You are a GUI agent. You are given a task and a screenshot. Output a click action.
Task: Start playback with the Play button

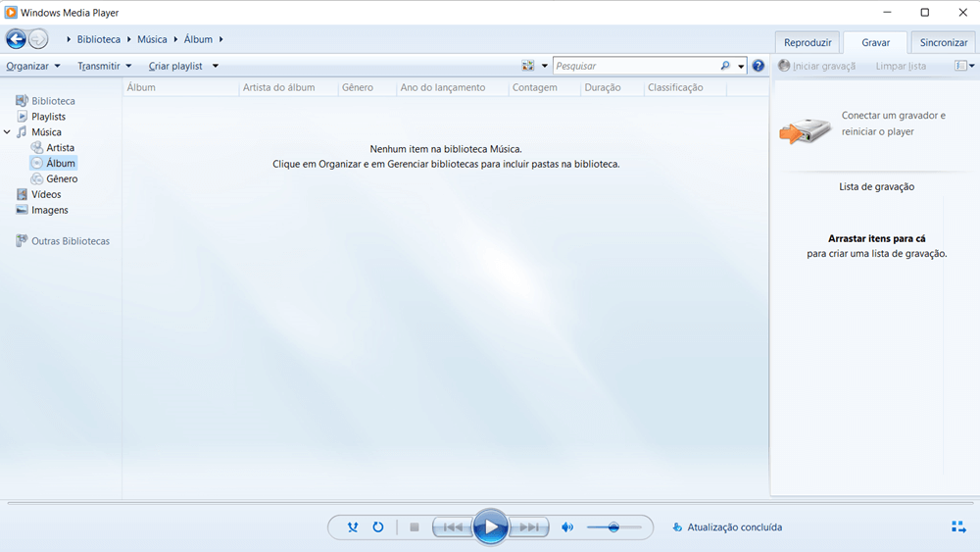pyautogui.click(x=491, y=527)
